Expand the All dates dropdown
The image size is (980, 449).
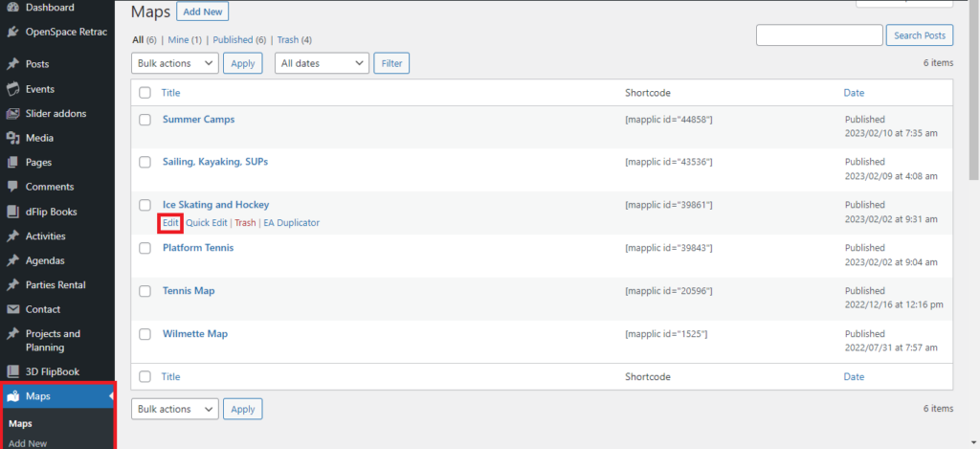click(322, 63)
